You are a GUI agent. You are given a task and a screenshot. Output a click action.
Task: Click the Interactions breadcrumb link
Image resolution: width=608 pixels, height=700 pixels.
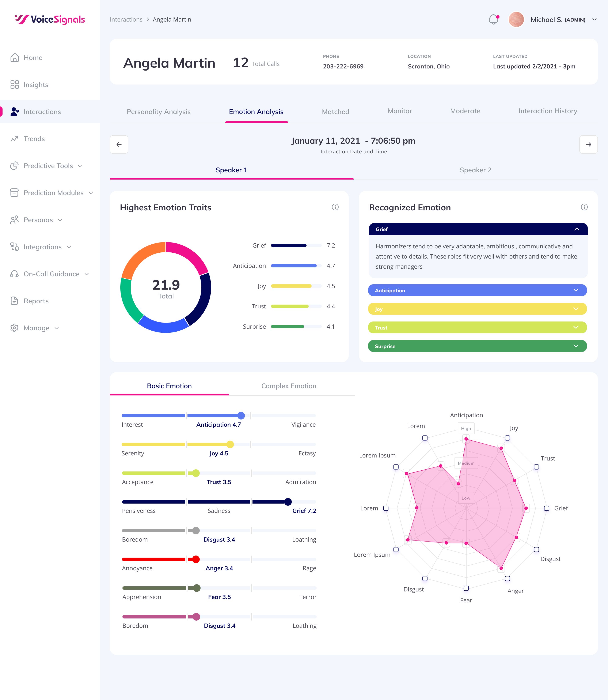(x=126, y=20)
